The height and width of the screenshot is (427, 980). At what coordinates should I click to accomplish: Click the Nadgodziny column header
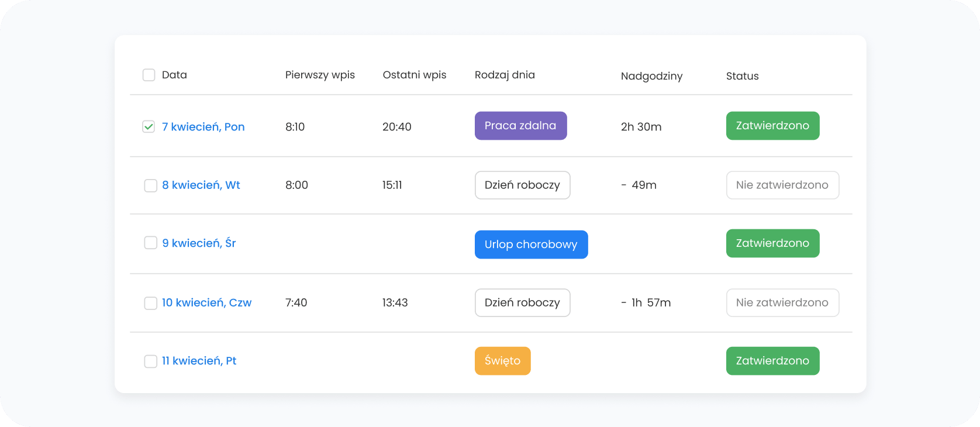tap(651, 76)
